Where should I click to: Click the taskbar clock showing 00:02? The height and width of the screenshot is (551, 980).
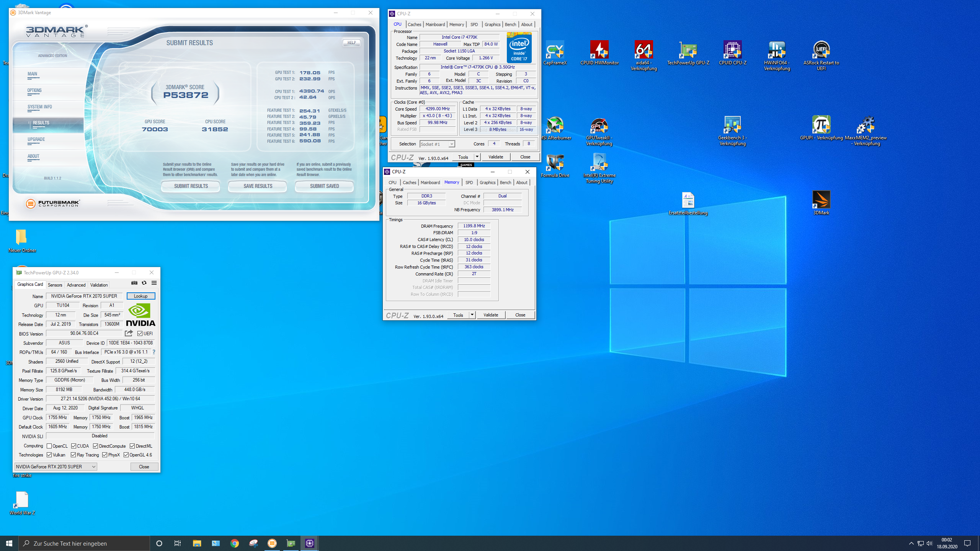point(947,543)
